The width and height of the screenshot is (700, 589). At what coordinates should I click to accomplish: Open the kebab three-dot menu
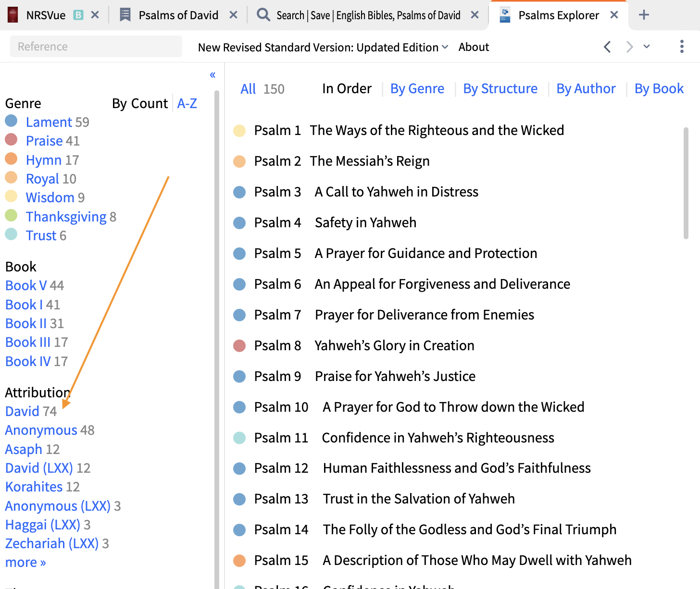coord(682,47)
